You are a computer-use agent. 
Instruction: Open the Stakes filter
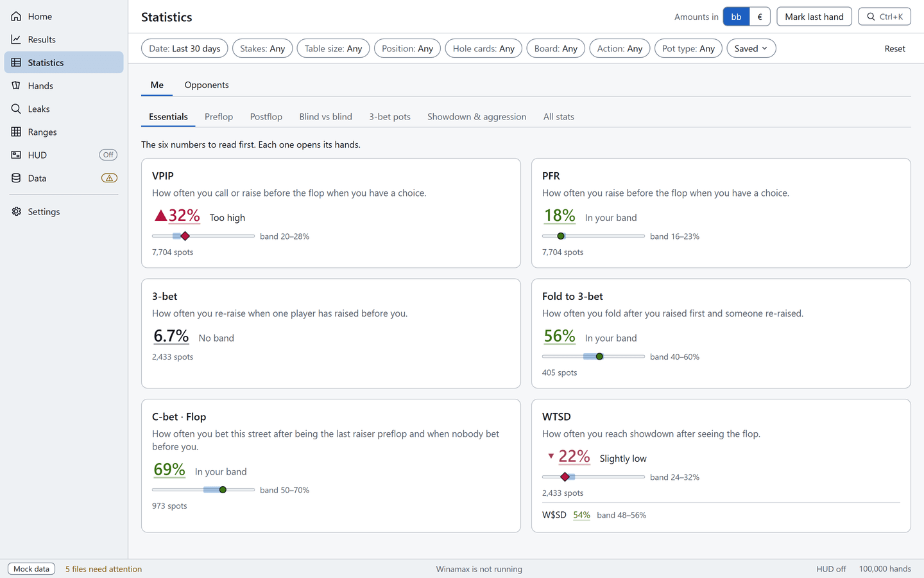[262, 48]
